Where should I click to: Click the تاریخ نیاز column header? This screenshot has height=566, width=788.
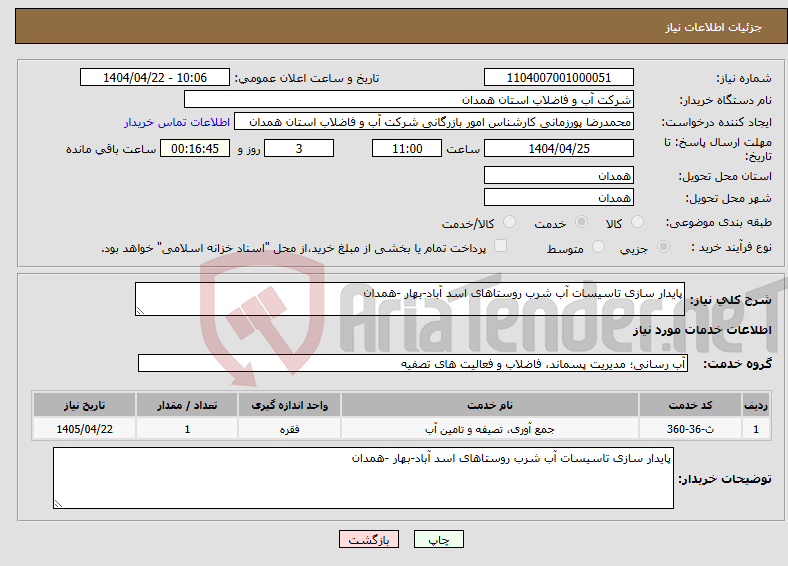84,405
